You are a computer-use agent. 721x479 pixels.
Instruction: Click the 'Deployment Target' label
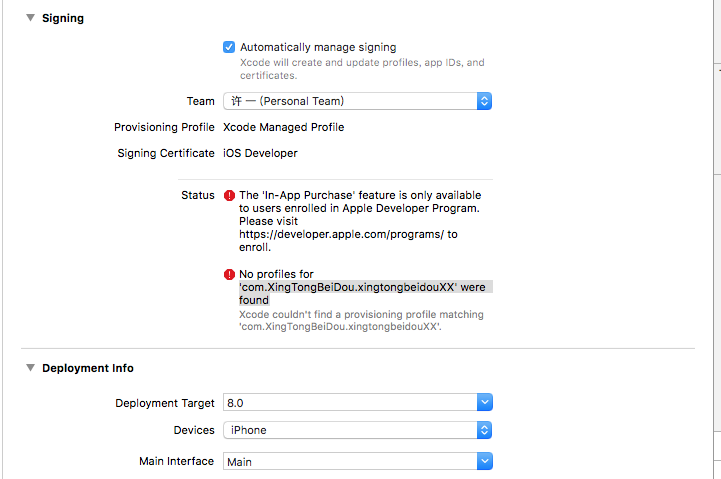(165, 403)
